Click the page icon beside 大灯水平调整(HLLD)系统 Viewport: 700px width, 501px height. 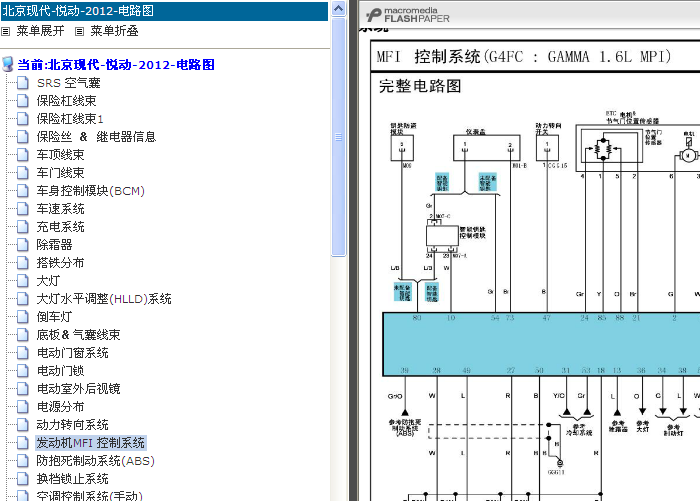pyautogui.click(x=23, y=298)
